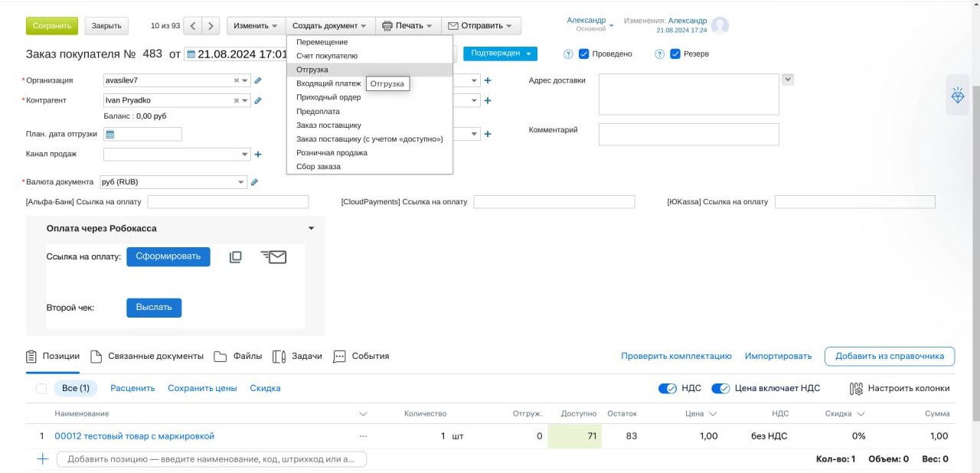Expand the Валюта документа dropdown
Screen dimensions: 980x473
click(241, 182)
